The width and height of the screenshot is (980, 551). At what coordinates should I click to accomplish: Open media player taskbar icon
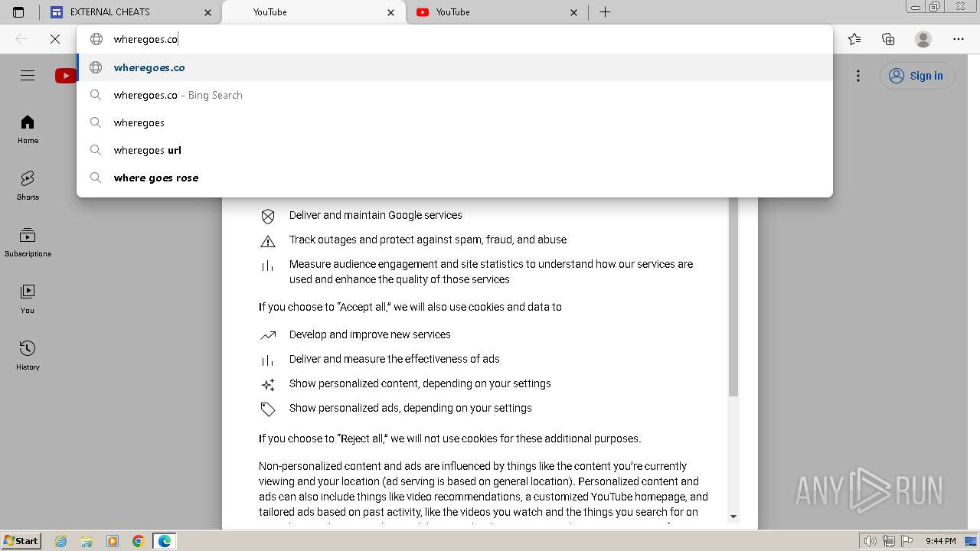[x=113, y=541]
